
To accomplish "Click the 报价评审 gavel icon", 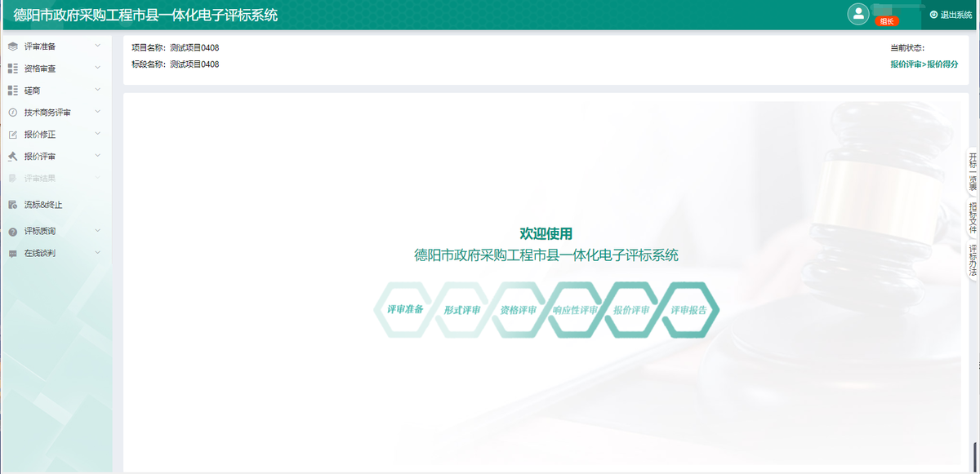I will click(12, 157).
